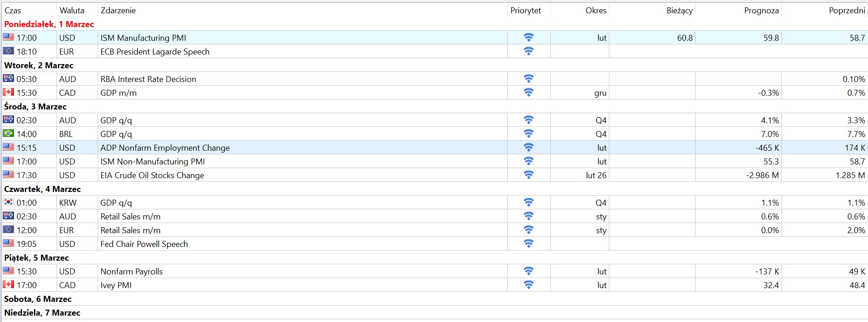Click priority icon in AUD Retail Sales m/m row
The width and height of the screenshot is (868, 322).
(x=528, y=216)
